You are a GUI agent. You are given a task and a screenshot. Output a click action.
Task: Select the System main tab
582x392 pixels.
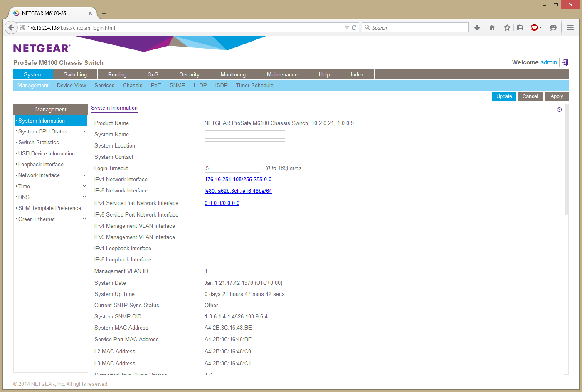click(x=33, y=74)
